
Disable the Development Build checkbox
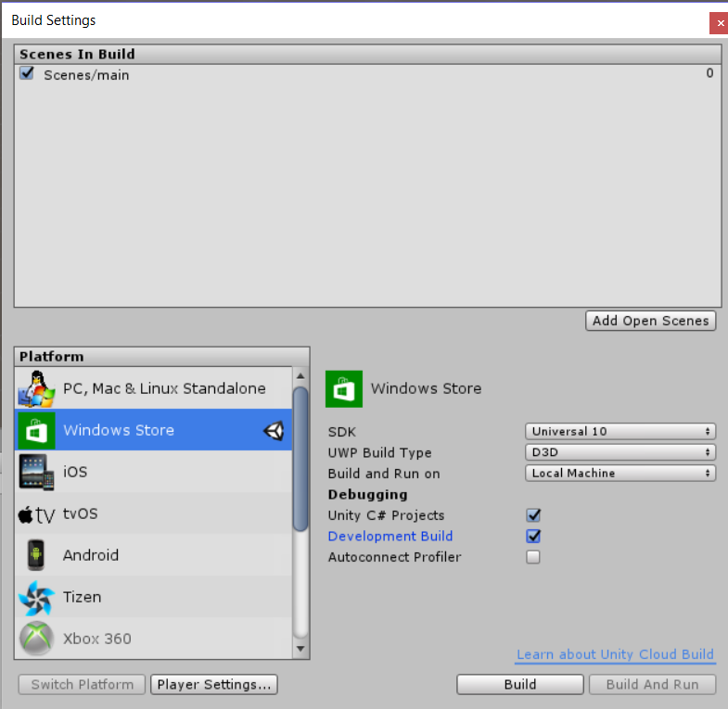click(x=533, y=536)
